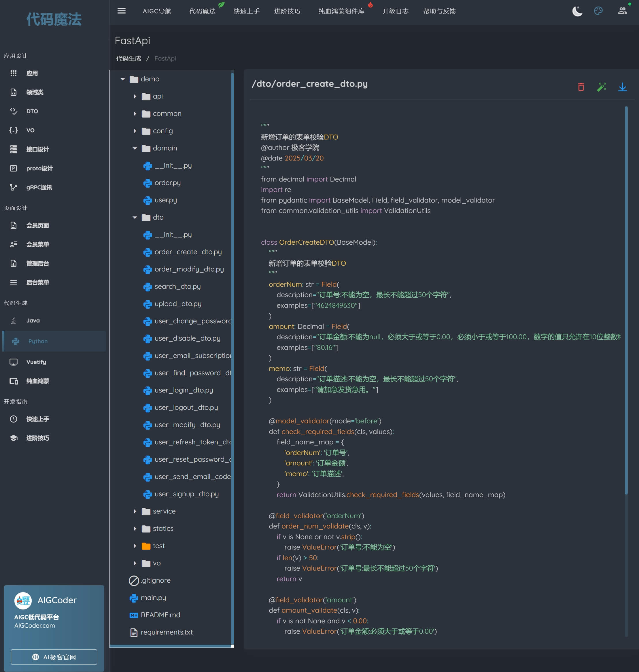This screenshot has width=639, height=672.
Task: Toggle dark mode moon icon
Action: click(577, 11)
